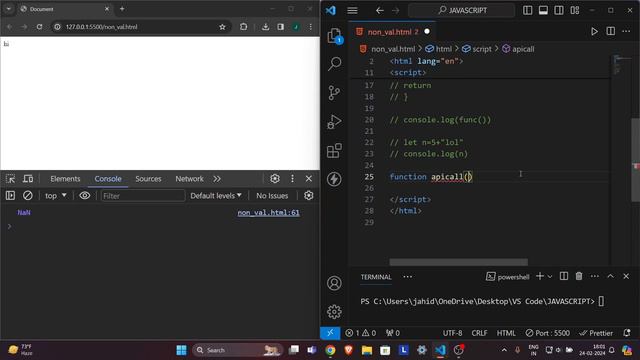
Task: Go back in VS Code navigation
Action: pos(380,10)
